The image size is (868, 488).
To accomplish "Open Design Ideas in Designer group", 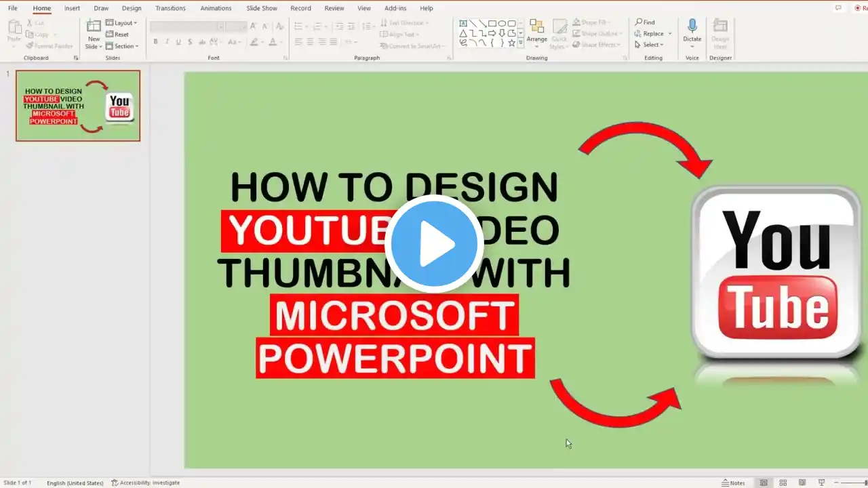I will click(720, 33).
